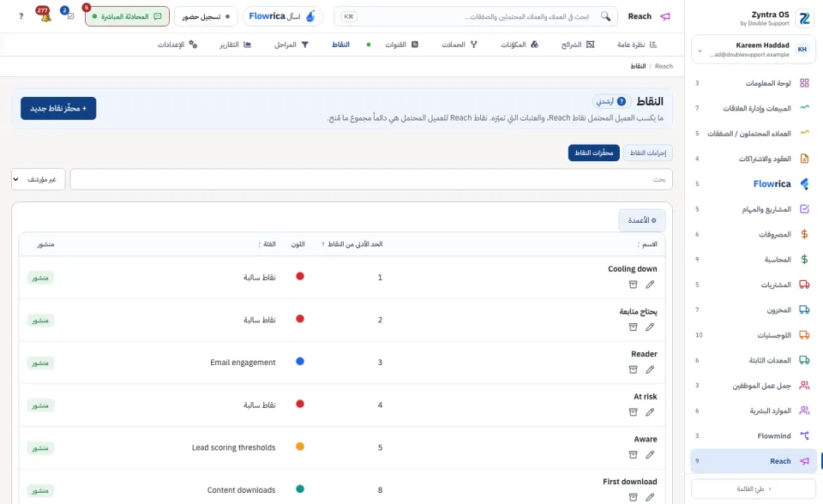This screenshot has height=504, width=823.
Task: Open المخزون inventory sidebar link
Action: click(x=753, y=309)
